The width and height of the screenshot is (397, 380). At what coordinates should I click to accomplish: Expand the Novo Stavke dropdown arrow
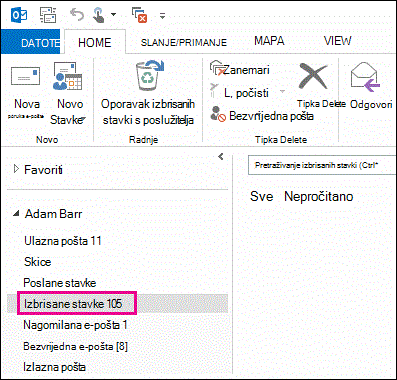click(83, 119)
